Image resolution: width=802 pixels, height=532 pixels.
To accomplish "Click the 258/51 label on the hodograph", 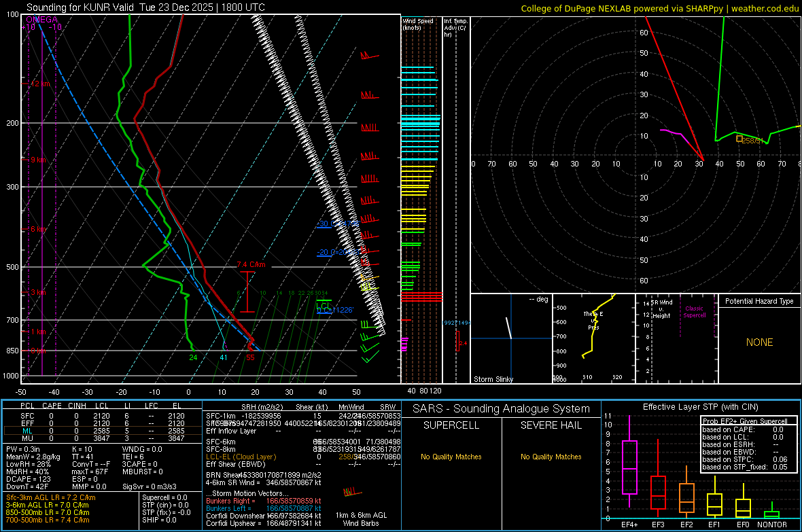I will coord(752,141).
